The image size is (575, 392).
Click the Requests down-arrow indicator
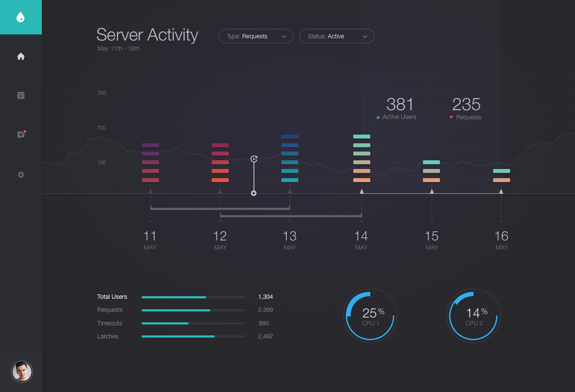point(451,117)
